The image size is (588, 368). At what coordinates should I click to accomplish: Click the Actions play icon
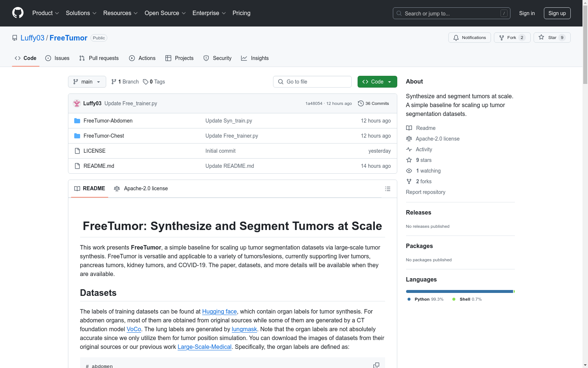click(x=132, y=58)
